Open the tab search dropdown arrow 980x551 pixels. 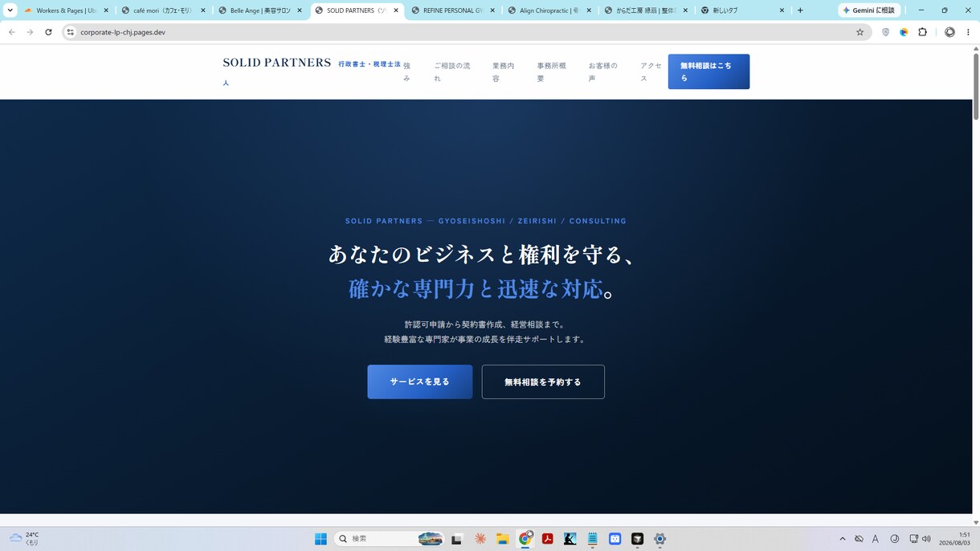(x=10, y=10)
